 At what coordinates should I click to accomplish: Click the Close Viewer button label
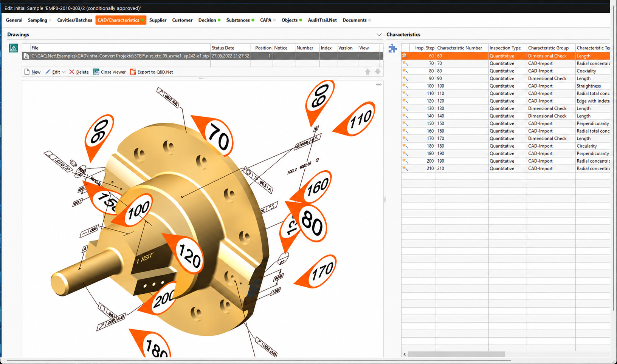tap(113, 72)
